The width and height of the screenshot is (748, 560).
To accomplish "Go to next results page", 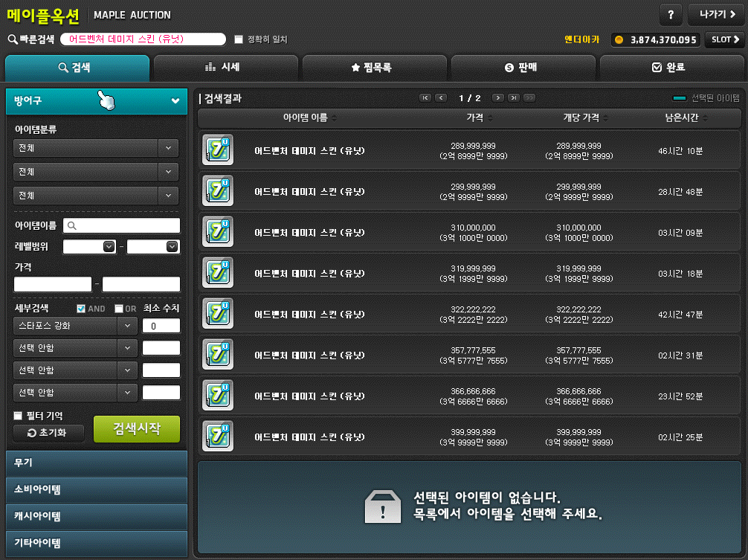I will 497,97.
